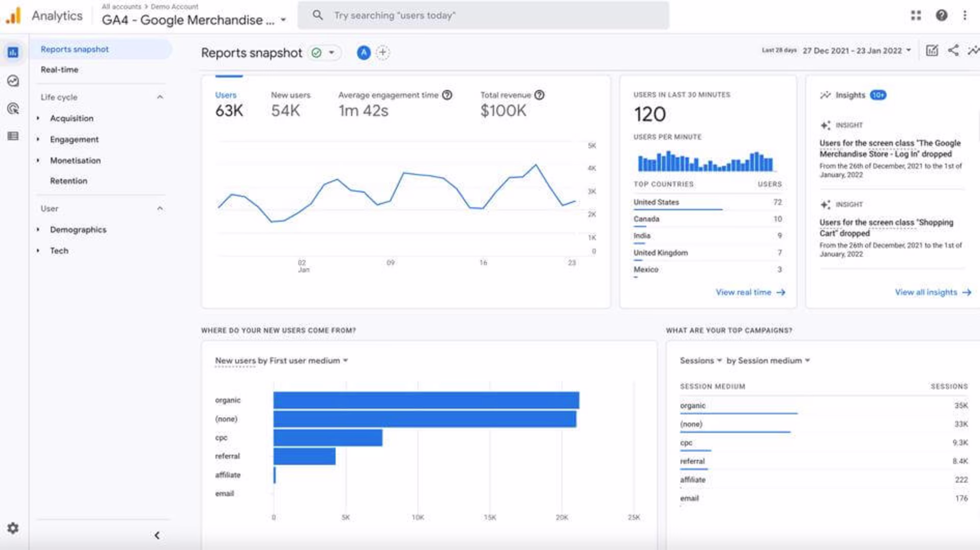
Task: Click the View all insights link
Action: [x=926, y=292]
